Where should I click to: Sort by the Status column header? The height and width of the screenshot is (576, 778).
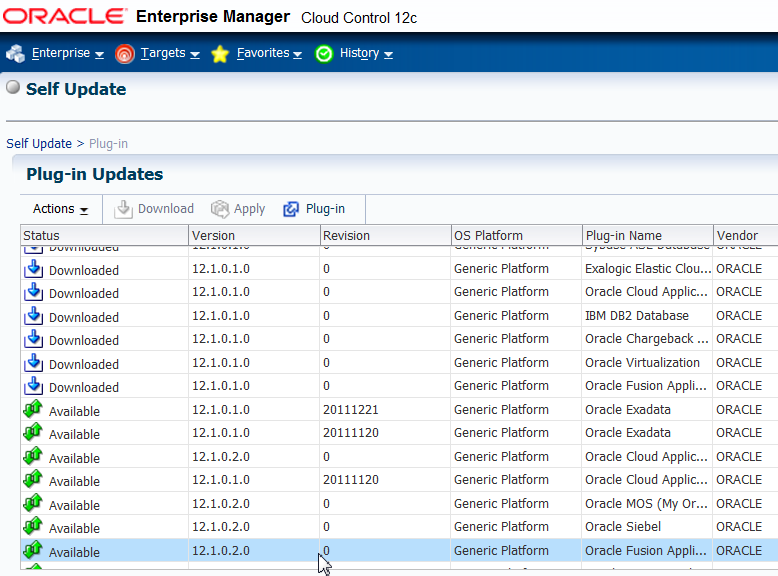coord(104,235)
